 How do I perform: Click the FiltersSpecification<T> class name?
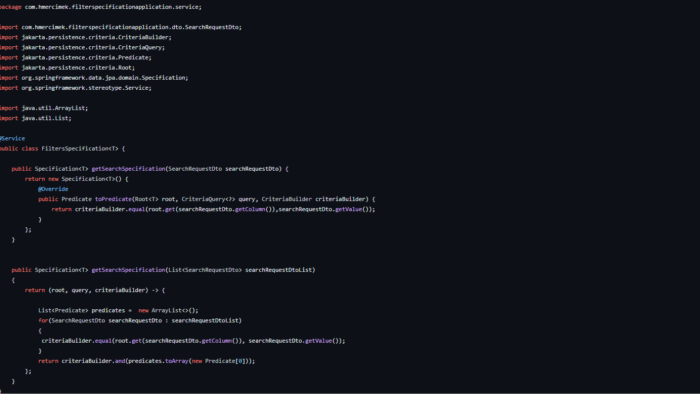[80, 149]
